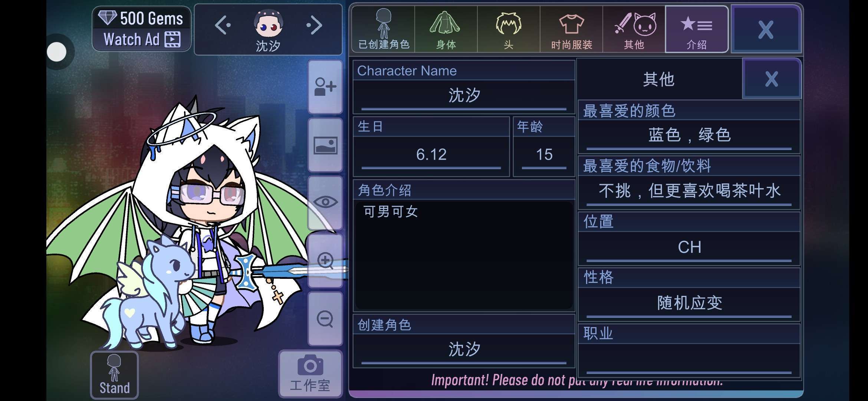Click the add character icon
Screen dimensions: 868x401
[325, 87]
